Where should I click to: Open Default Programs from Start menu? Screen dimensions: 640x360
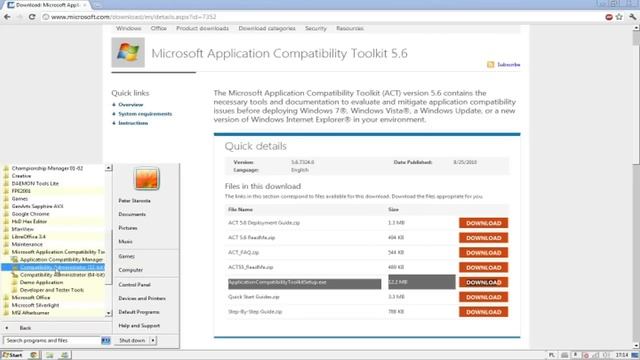[139, 312]
